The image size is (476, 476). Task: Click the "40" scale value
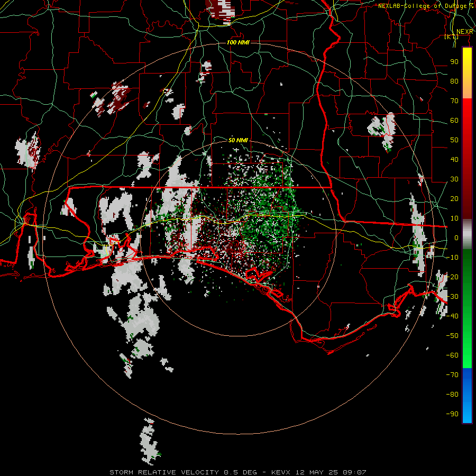click(x=454, y=159)
